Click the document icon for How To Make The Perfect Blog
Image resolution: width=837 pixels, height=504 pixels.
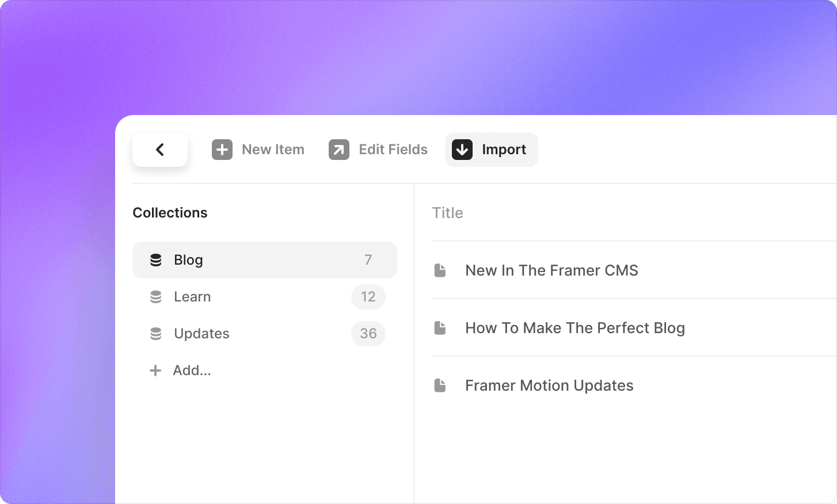pos(440,328)
